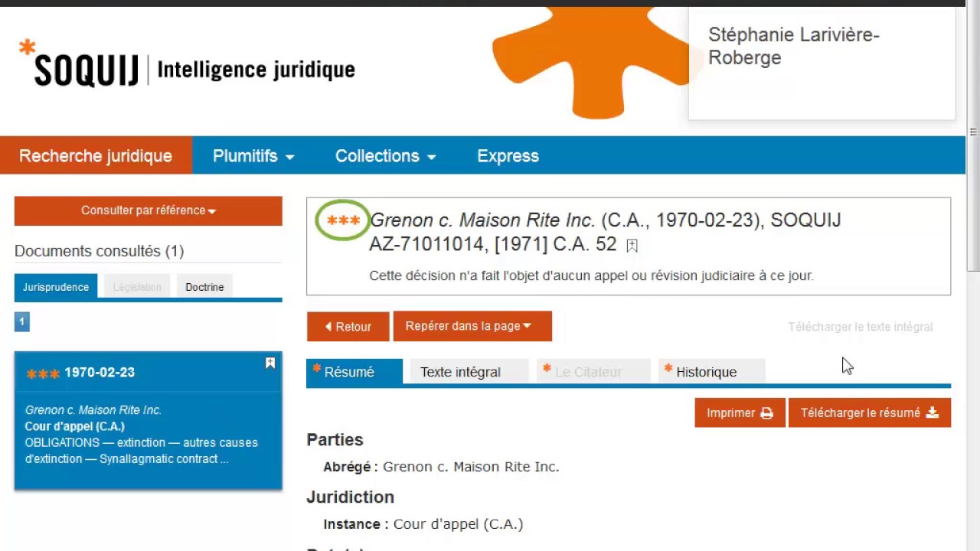Open the Grenon c. Maison Rite Inc. card
This screenshot has height=551, width=980.
93,410
